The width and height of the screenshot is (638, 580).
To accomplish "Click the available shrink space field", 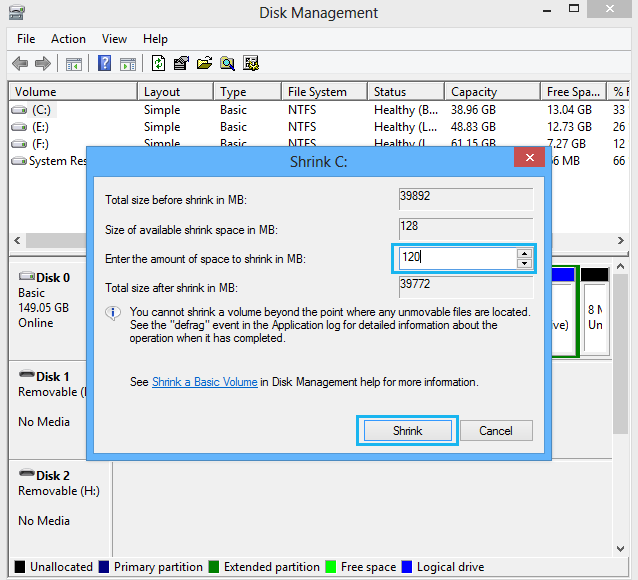I will click(466, 229).
